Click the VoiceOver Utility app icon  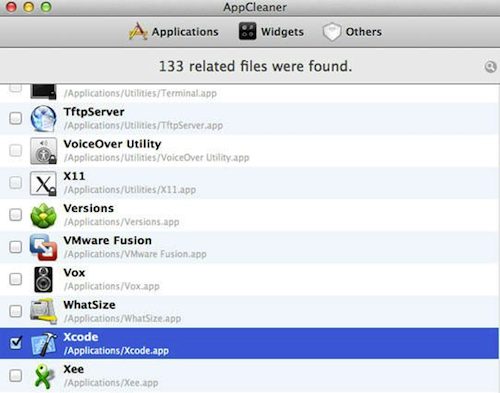(43, 151)
